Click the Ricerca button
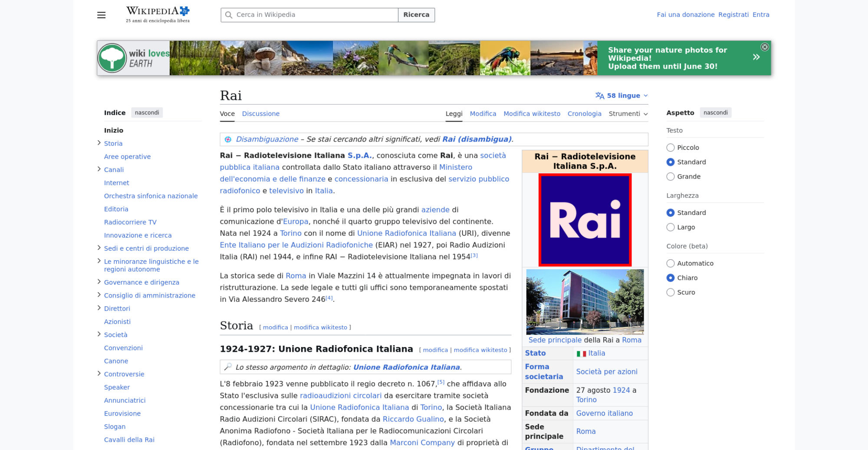 coord(416,15)
